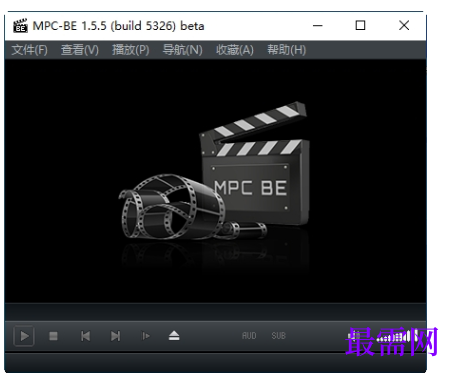Open the 导航(N) menu
The image size is (457, 373).
click(x=182, y=50)
